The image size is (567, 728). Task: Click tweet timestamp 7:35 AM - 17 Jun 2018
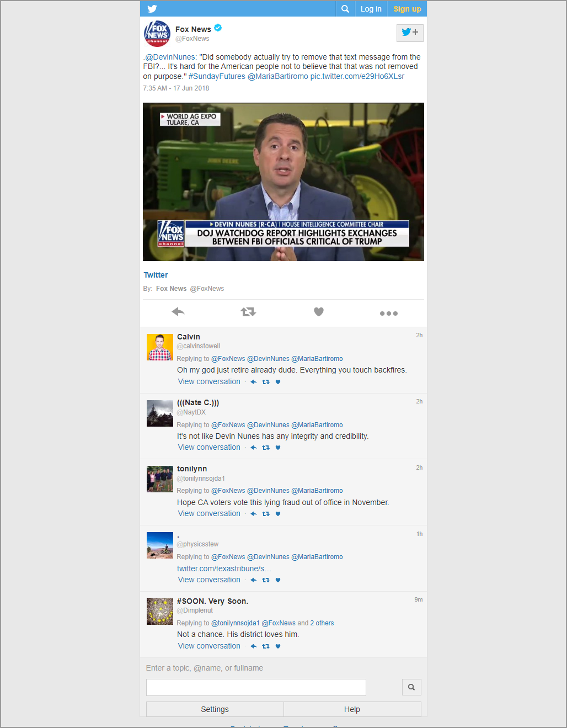(176, 88)
